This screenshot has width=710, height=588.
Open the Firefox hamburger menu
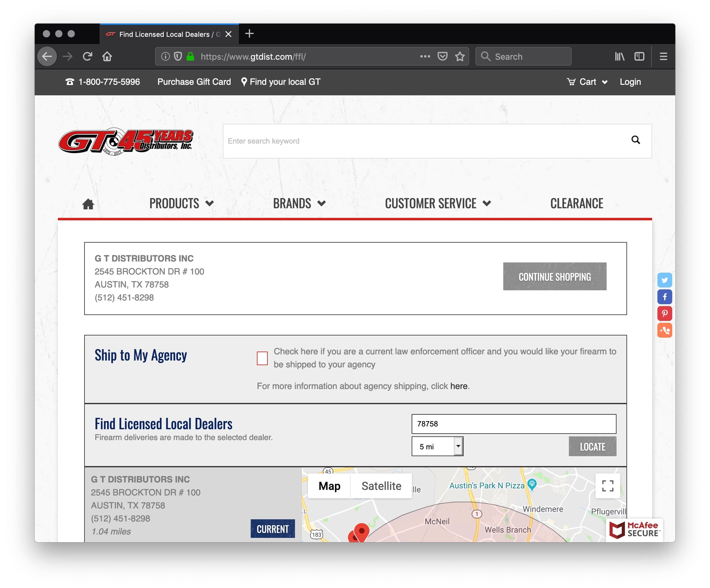click(663, 56)
